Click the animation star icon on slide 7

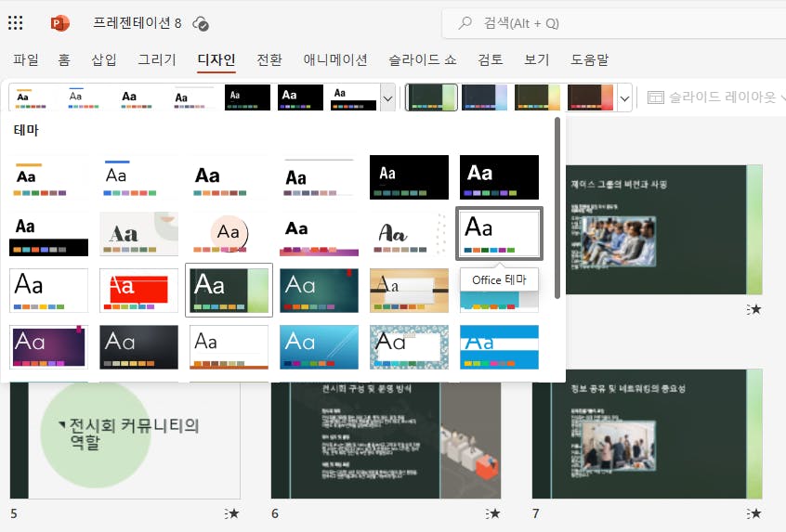754,513
